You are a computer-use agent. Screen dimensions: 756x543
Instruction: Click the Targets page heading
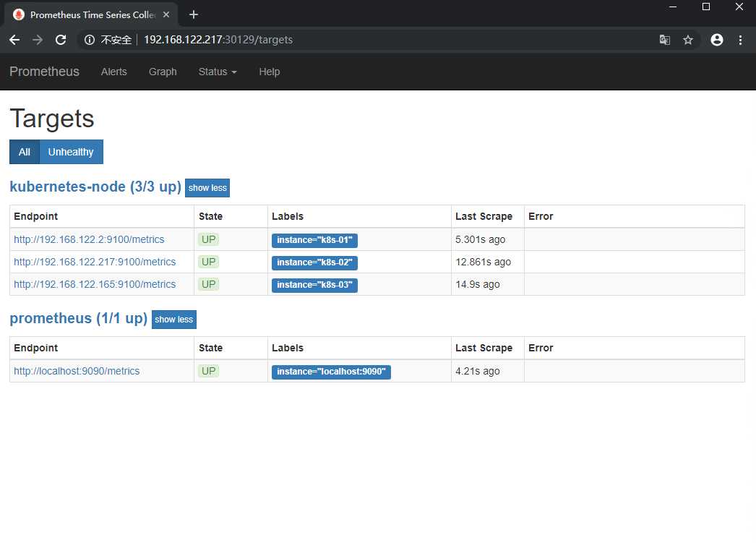click(x=51, y=119)
